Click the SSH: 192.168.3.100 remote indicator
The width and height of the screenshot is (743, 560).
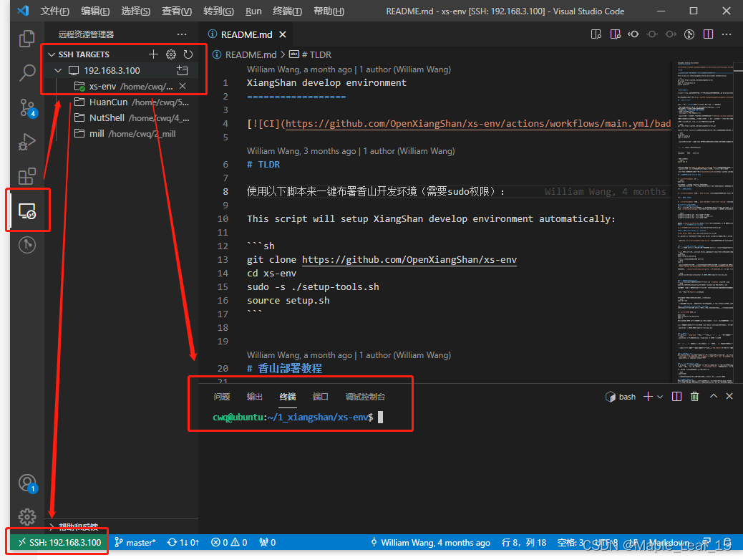click(x=59, y=543)
